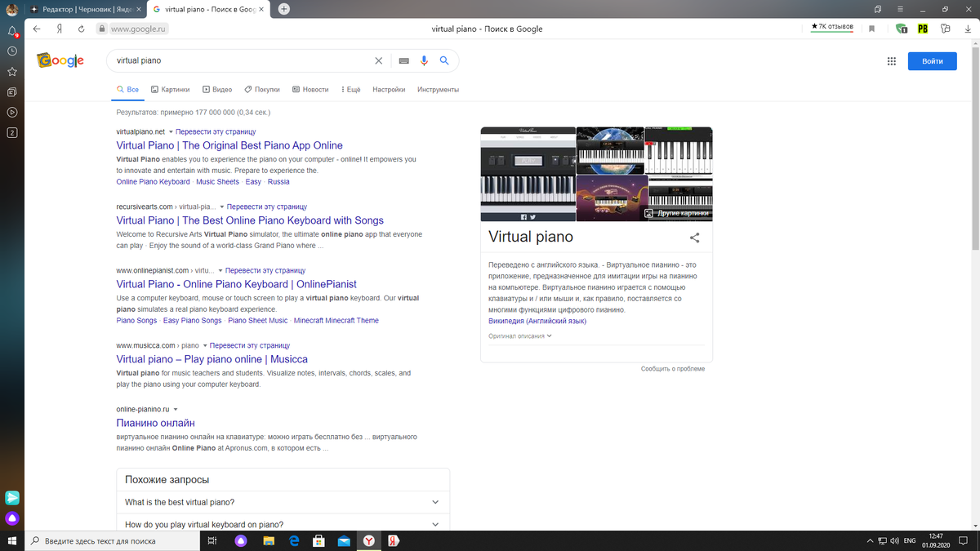Screen dimensions: 980x551
Task: Open dropdown arrow next to www.musicca.com
Action: pos(205,345)
